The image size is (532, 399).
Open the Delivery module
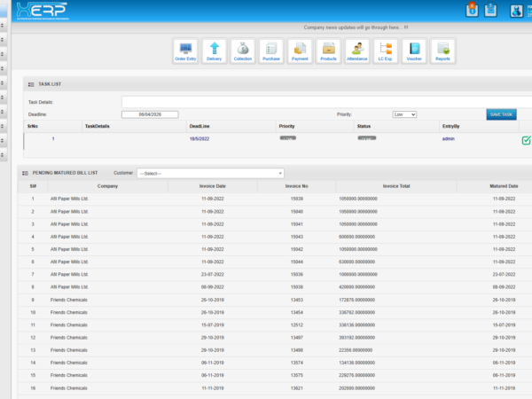(214, 51)
